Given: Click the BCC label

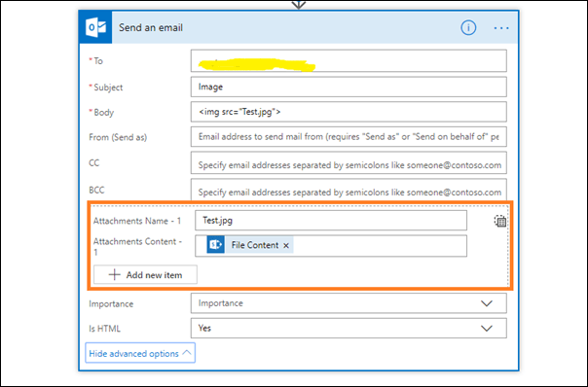Looking at the screenshot, I should (x=96, y=190).
